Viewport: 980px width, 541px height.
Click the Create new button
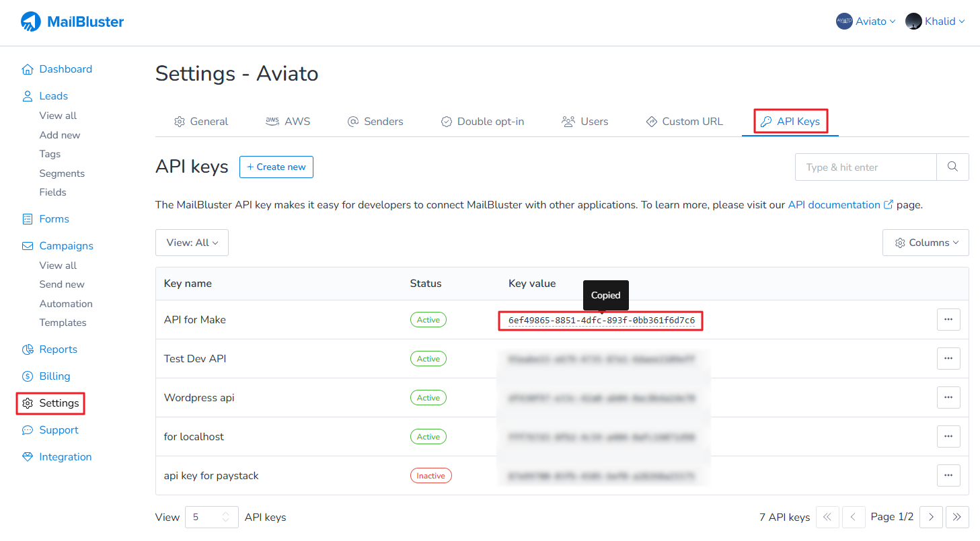pyautogui.click(x=276, y=167)
